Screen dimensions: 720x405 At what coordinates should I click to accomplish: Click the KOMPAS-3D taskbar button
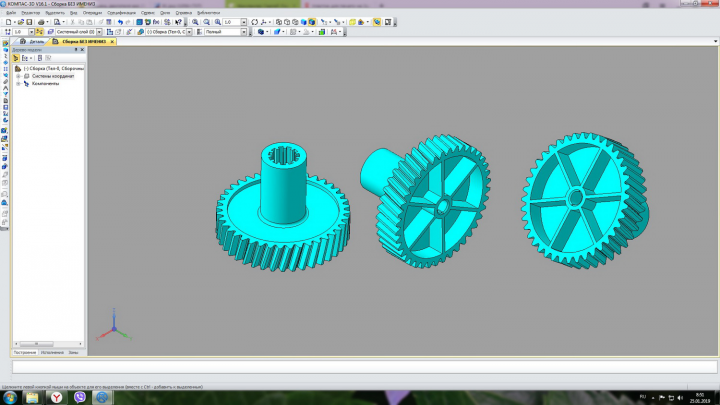[102, 397]
